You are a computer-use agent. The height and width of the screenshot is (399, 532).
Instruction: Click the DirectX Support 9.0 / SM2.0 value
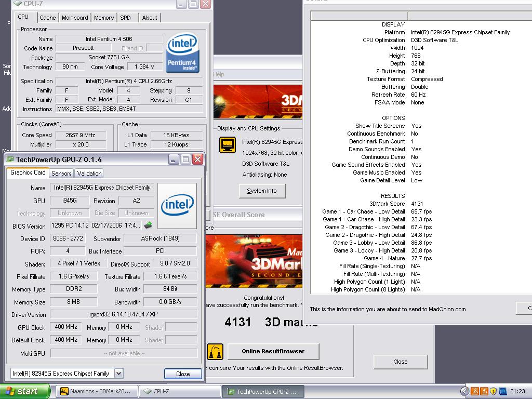(x=175, y=263)
